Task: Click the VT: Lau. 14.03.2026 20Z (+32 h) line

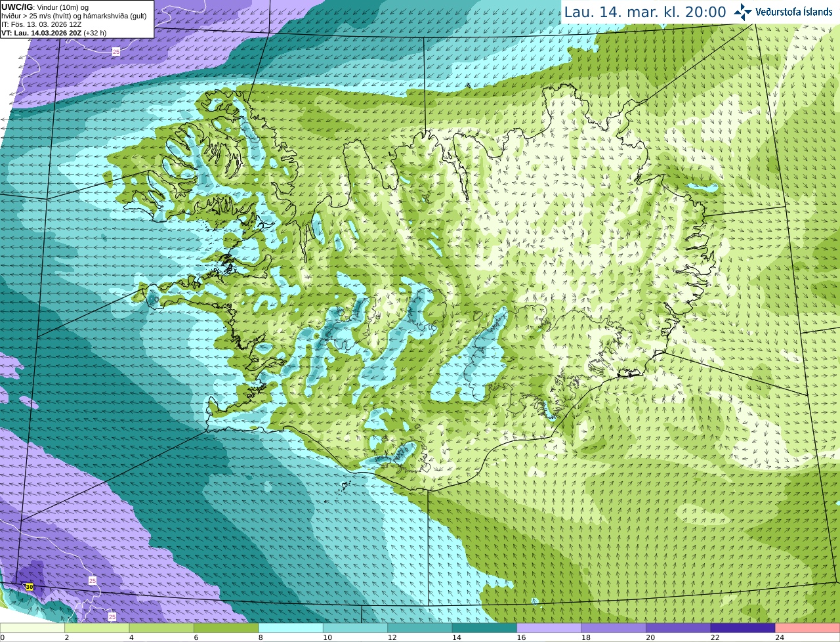Action: (54, 33)
